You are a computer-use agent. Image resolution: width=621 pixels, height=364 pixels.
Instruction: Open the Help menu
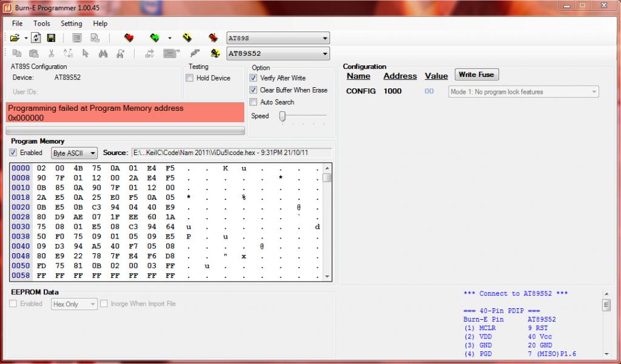pyautogui.click(x=100, y=24)
